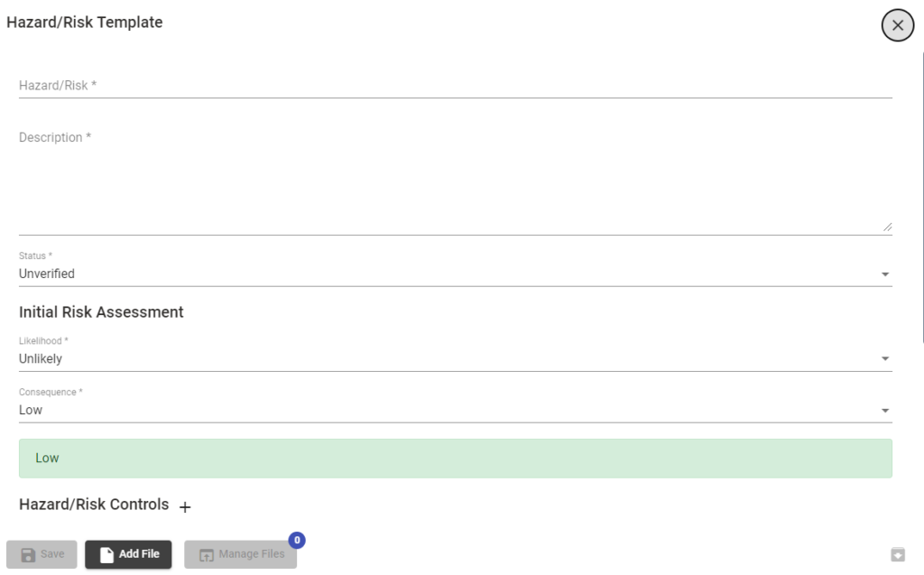Viewport: 924px width, 575px height.
Task: Select the Low consequence value field
Action: 456,411
